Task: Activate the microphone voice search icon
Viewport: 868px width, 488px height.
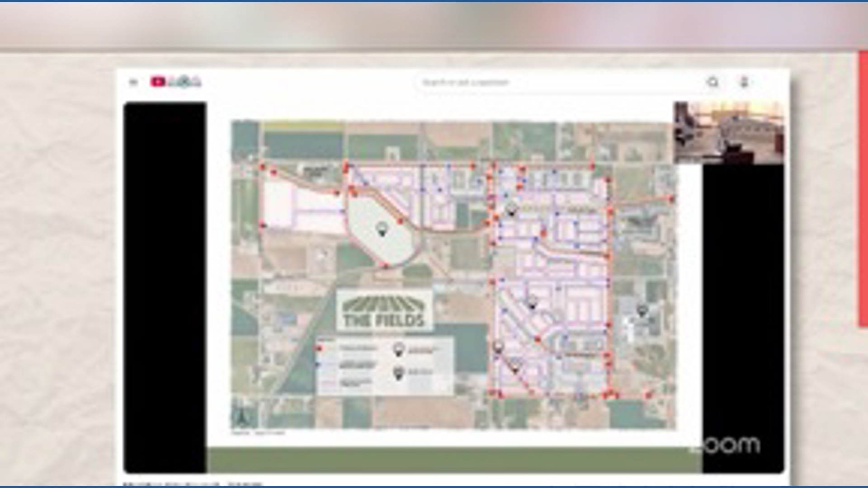Action: [744, 82]
